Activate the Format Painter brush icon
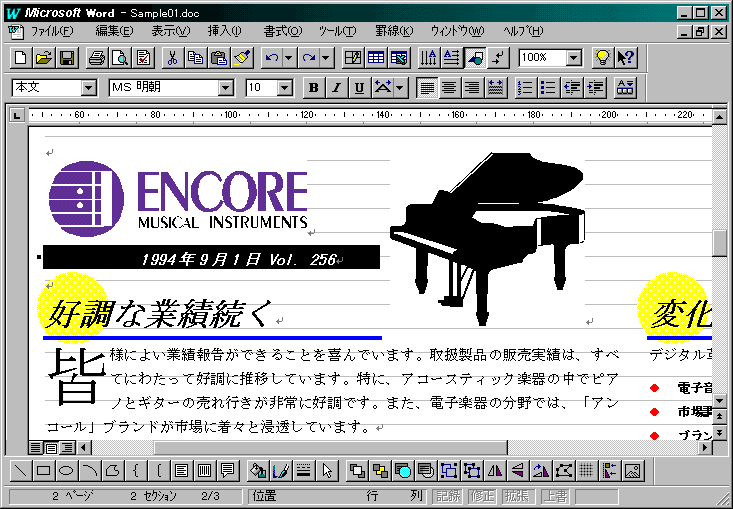733x509 pixels. (242, 58)
